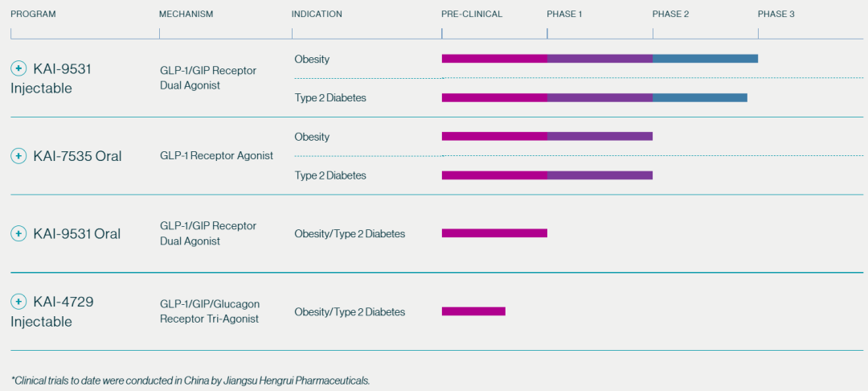Click the PHASE 3 header label
The width and height of the screenshot is (868, 391).
[776, 14]
